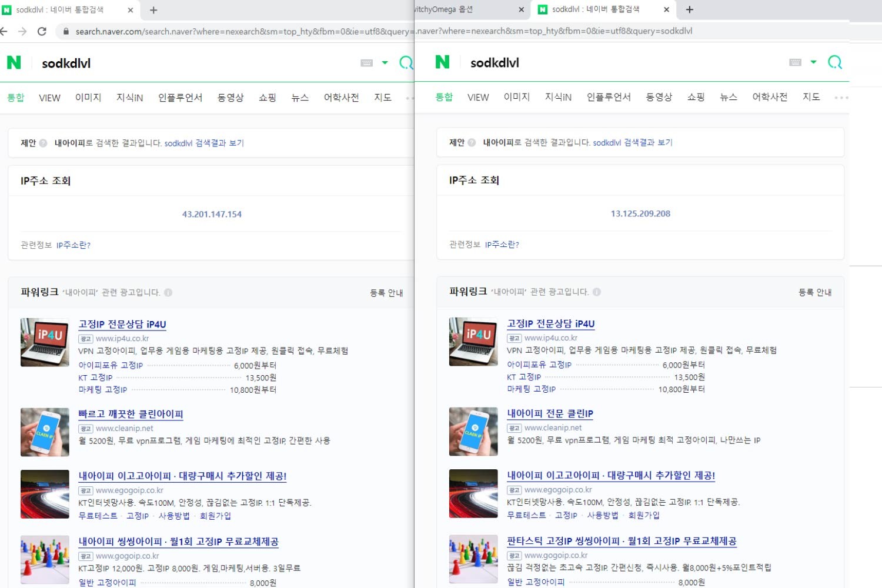Click 'sodkdlvl 검색결과 보기' link in the right window
Screen dimensions: 882x588
[633, 142]
